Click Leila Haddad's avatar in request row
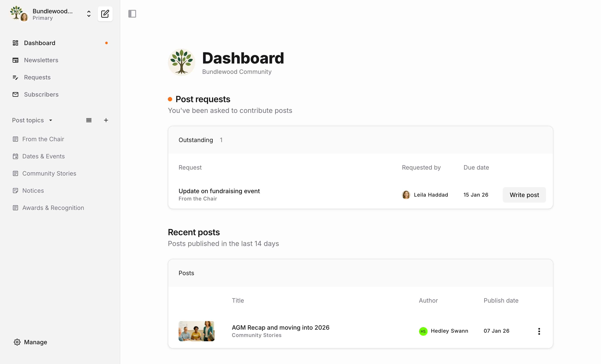This screenshot has height=364, width=601. [x=406, y=195]
